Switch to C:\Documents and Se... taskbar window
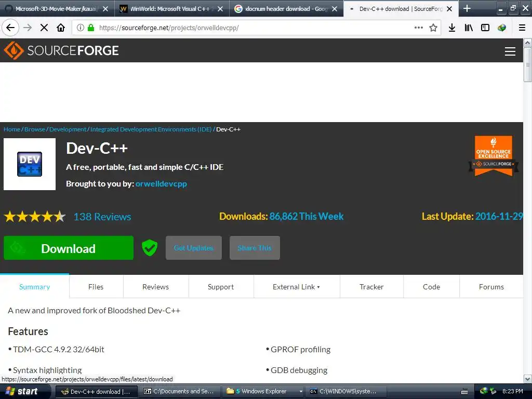Screen dimensions: 532x399 180,392
